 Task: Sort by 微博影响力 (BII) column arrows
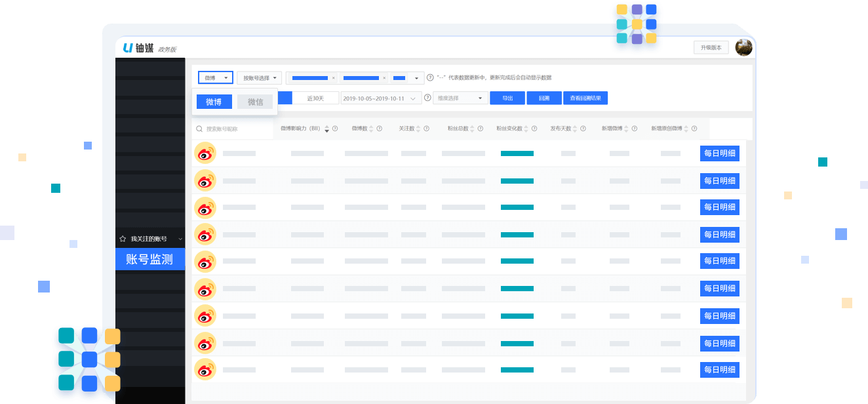click(326, 129)
